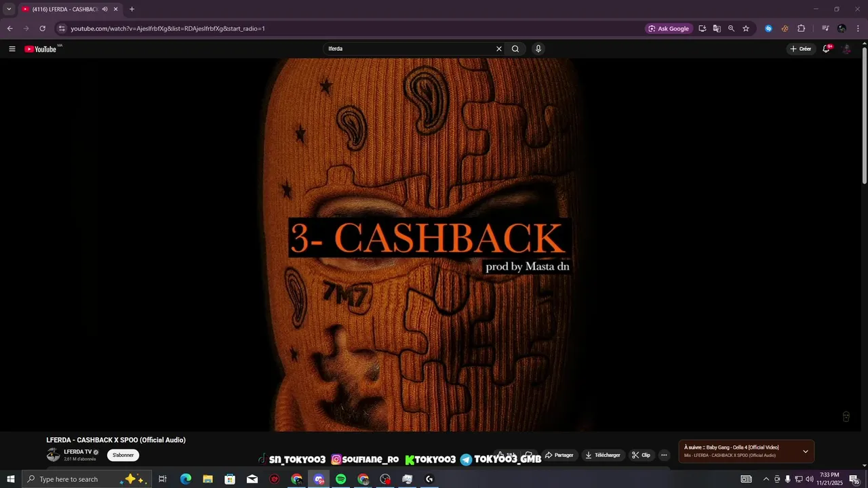Subscribe using the S'abonner button
Viewport: 868px width, 488px height.
tap(123, 455)
